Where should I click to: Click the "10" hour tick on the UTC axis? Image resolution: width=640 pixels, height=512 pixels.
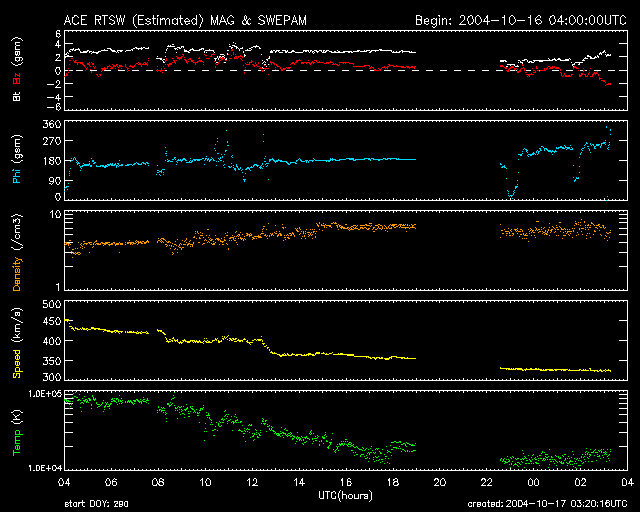(205, 482)
